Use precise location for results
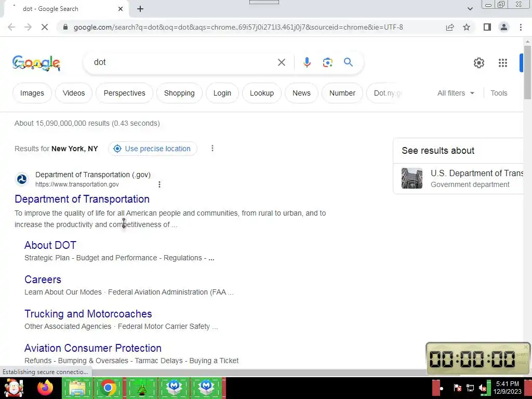The image size is (532, 399). [x=152, y=149]
